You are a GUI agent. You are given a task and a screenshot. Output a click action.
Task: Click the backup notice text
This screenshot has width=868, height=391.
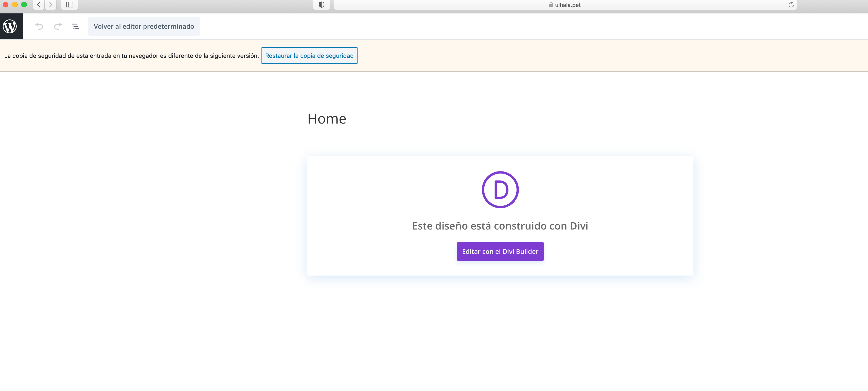point(131,56)
